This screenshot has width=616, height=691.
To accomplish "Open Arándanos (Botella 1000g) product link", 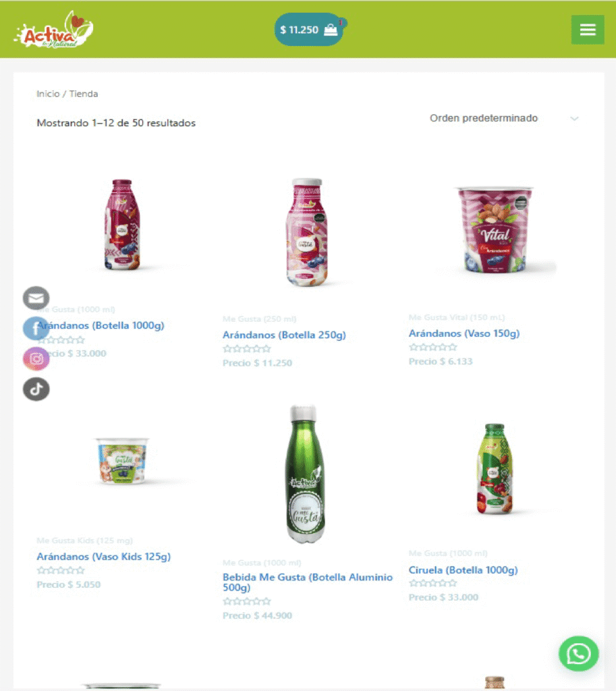I will (101, 325).
